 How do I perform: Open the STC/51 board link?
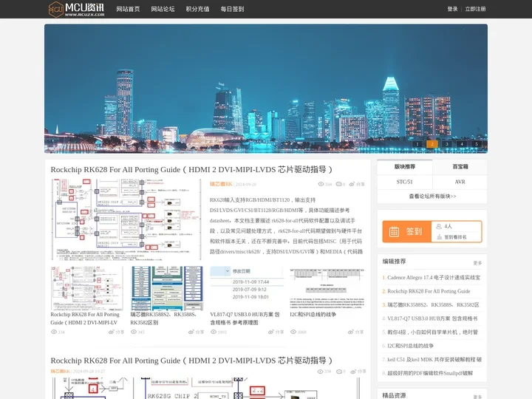click(x=405, y=182)
